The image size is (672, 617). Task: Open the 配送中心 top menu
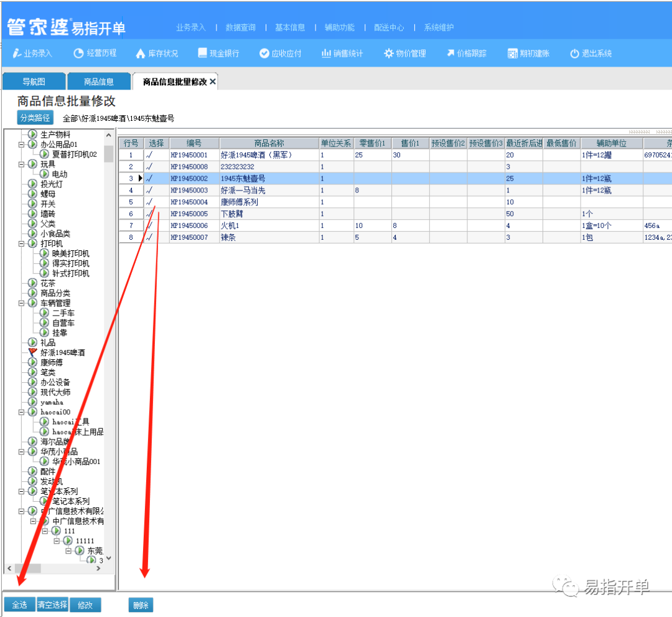tap(389, 27)
